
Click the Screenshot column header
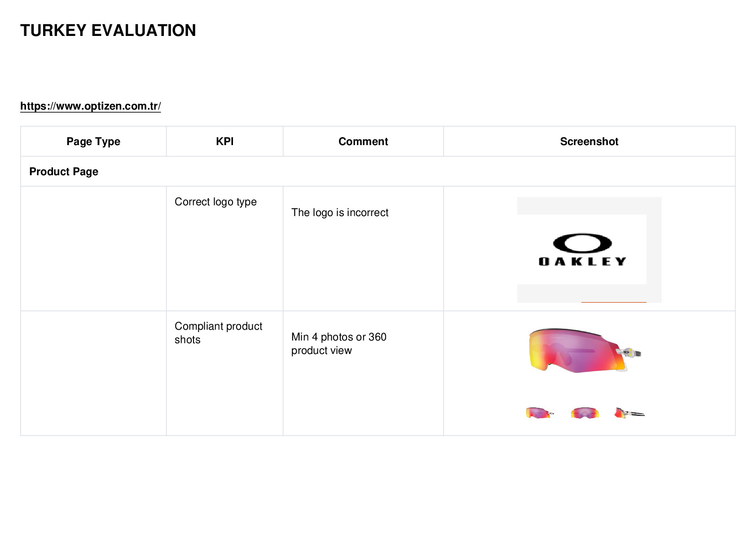point(589,141)
